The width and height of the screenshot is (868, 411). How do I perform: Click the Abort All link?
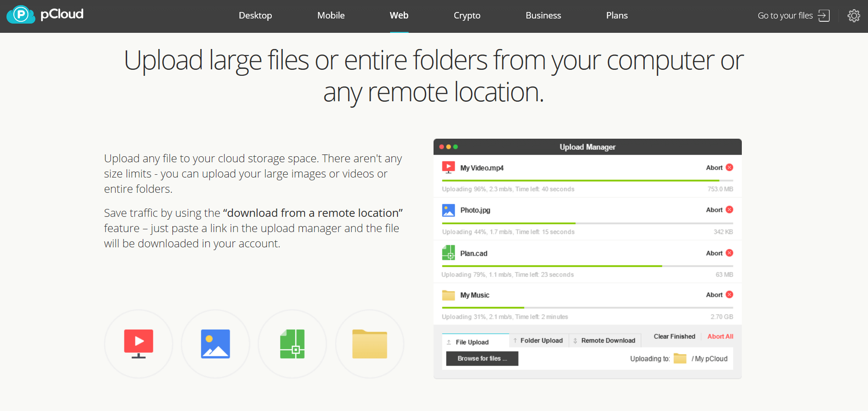[720, 336]
